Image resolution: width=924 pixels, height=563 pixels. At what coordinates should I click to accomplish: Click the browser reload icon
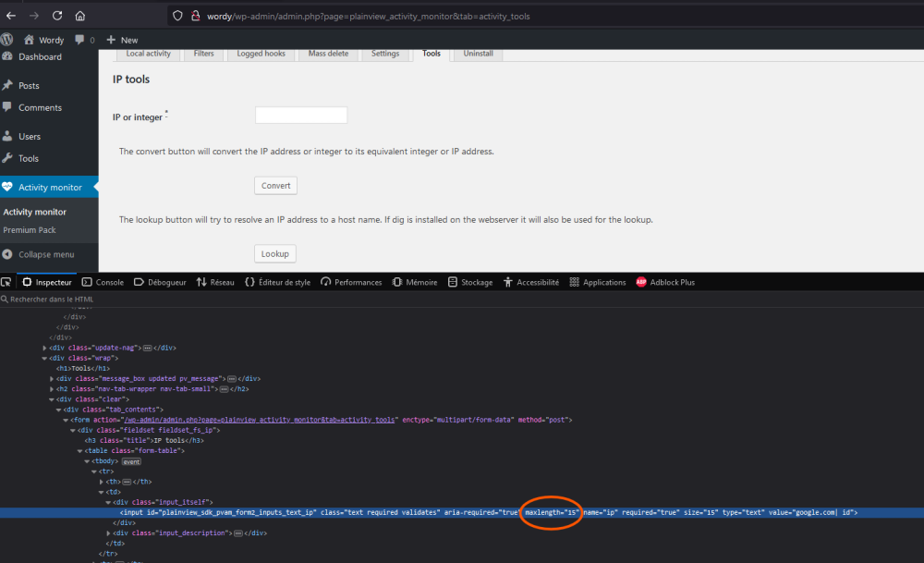click(57, 16)
